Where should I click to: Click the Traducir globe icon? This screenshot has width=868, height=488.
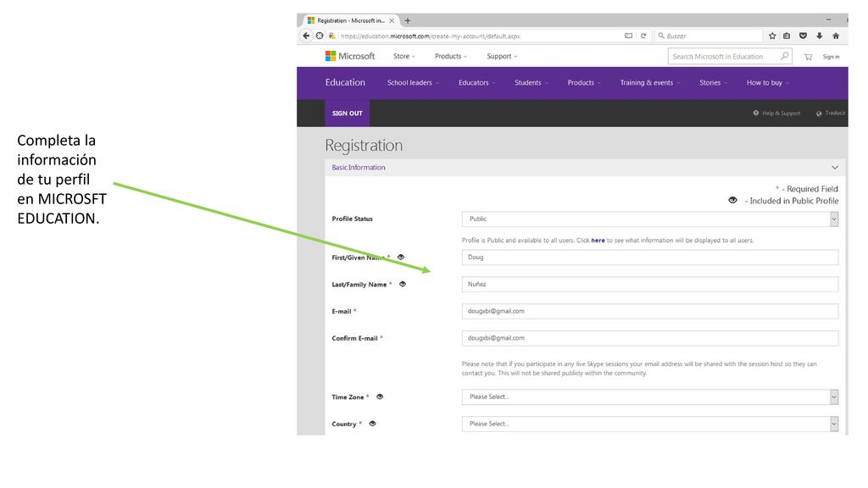tap(819, 114)
